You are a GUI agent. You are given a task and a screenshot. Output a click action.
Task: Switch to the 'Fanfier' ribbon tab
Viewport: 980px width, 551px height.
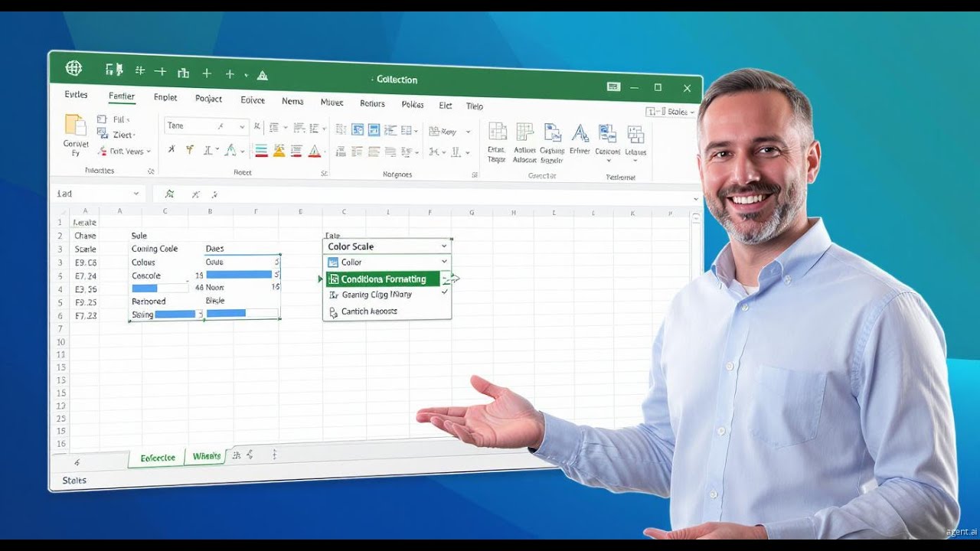click(122, 96)
